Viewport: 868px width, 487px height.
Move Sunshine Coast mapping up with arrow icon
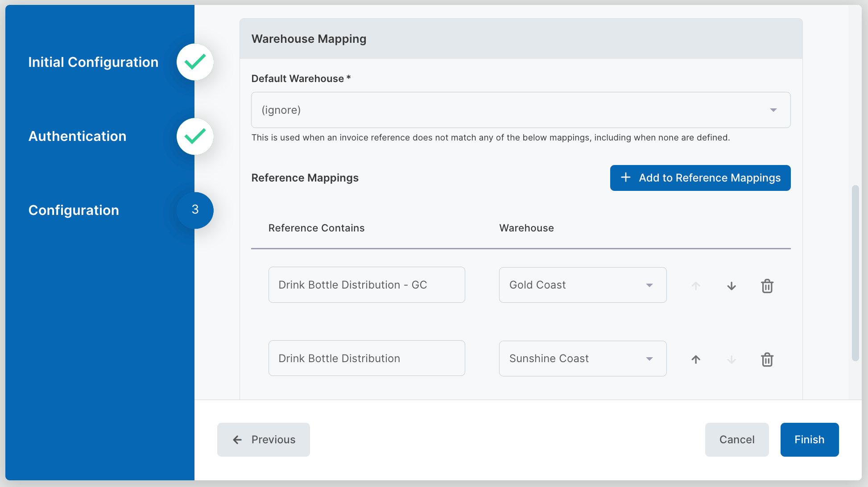(695, 359)
